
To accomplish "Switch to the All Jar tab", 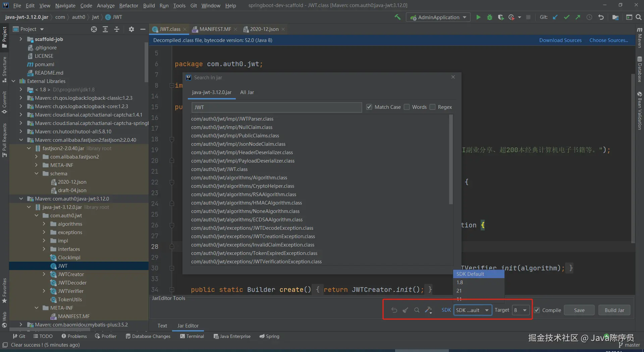I will [x=247, y=92].
